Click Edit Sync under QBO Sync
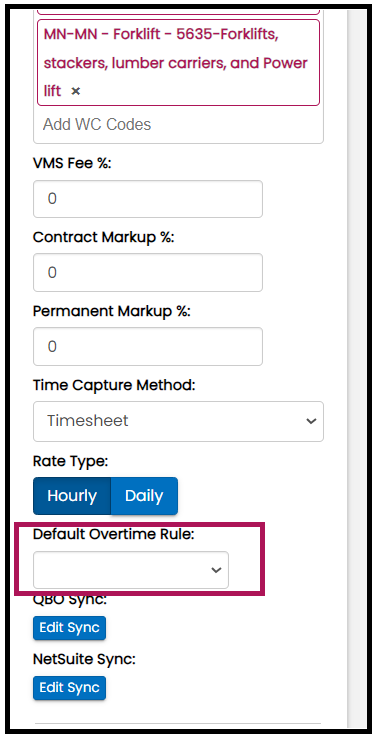The width and height of the screenshot is (380, 740). tap(69, 628)
